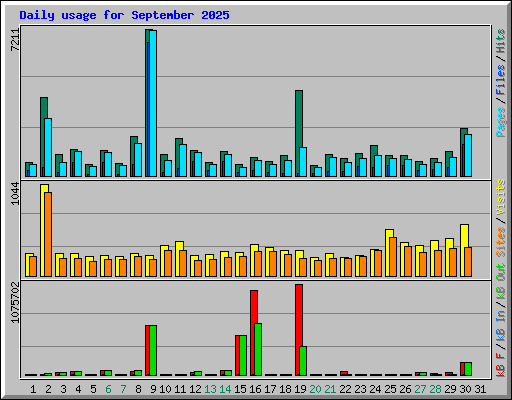Select the 1044 visits scale value
Viewport: 512px width, 400px height.
tap(15, 194)
